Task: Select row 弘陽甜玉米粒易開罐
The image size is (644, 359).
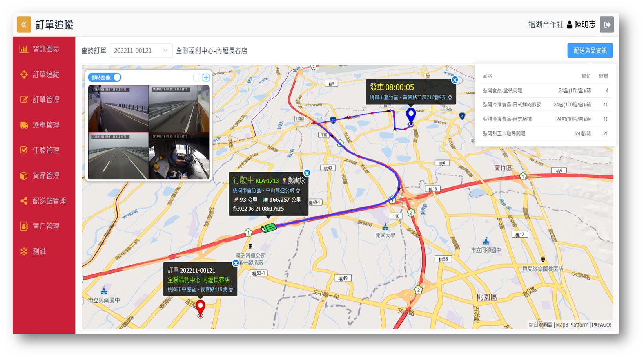Action: tap(545, 133)
